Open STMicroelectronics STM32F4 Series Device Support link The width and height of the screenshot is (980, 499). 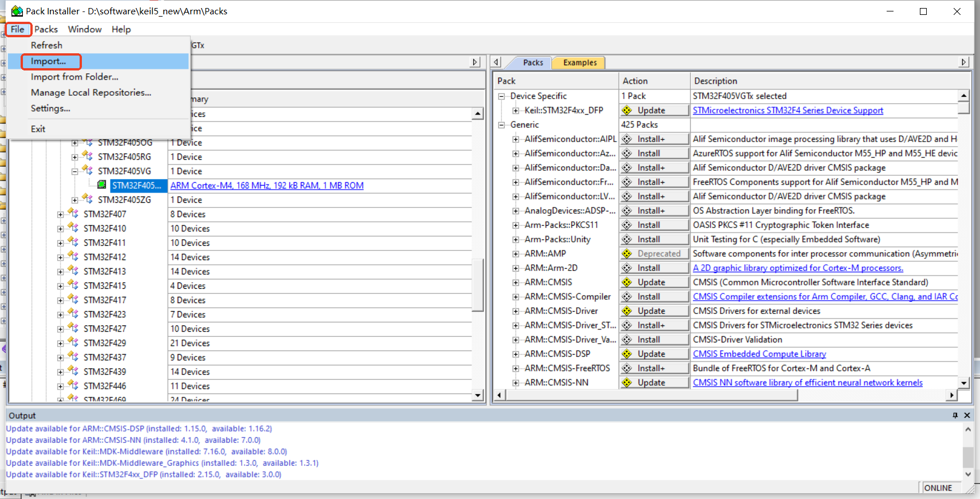(788, 111)
